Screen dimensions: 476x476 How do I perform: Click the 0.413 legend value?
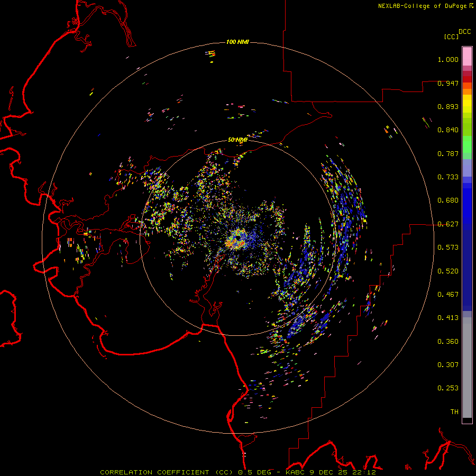tap(448, 318)
